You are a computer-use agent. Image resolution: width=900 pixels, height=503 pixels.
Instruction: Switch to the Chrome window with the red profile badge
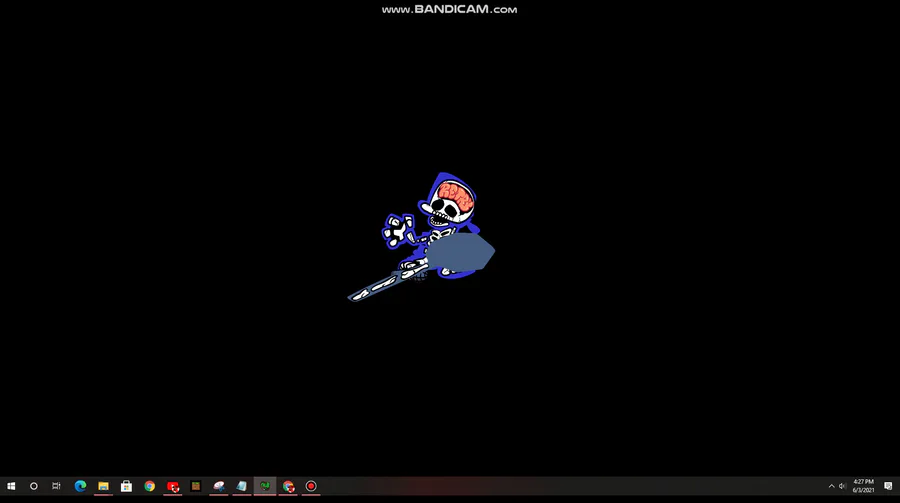pos(288,486)
